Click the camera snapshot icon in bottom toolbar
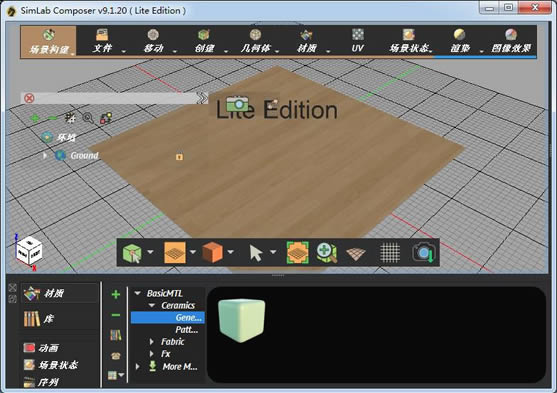The image size is (557, 393). pyautogui.click(x=424, y=253)
